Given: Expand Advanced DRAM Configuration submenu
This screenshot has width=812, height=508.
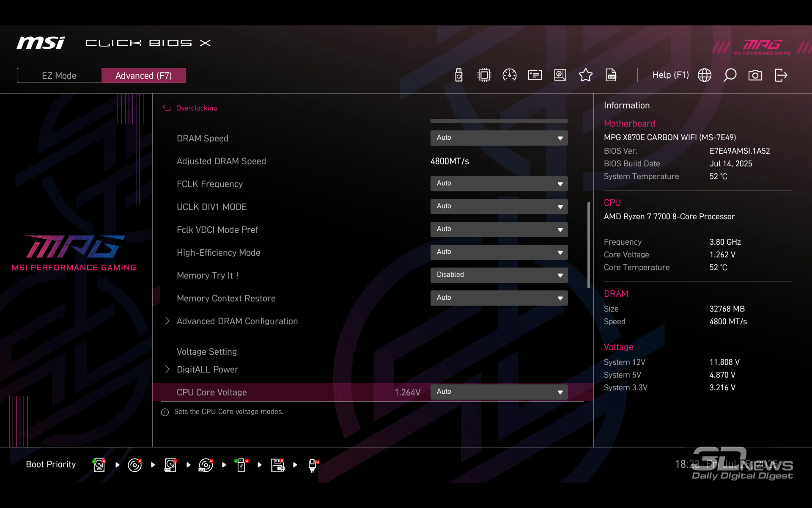Looking at the screenshot, I should pos(237,321).
